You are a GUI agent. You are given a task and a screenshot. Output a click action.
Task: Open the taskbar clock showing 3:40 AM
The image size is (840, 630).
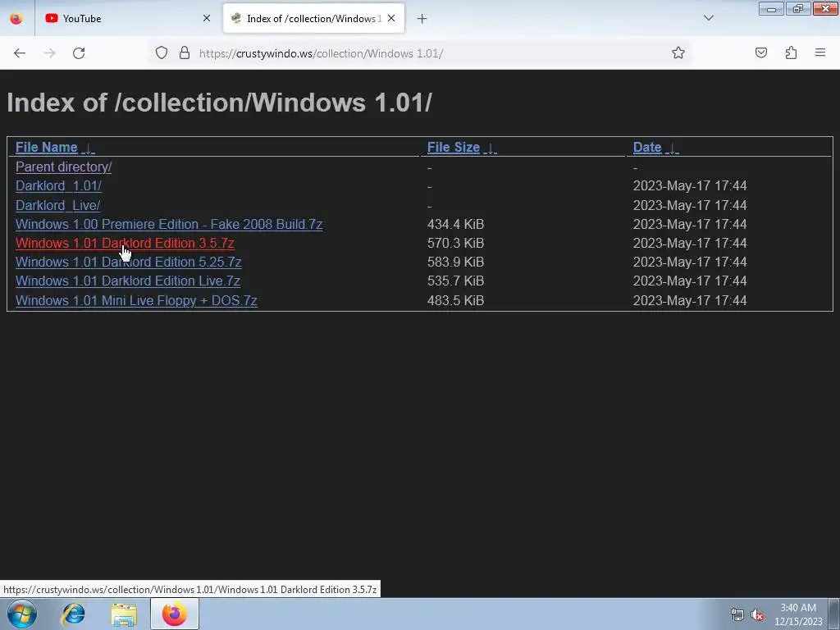coord(798,614)
